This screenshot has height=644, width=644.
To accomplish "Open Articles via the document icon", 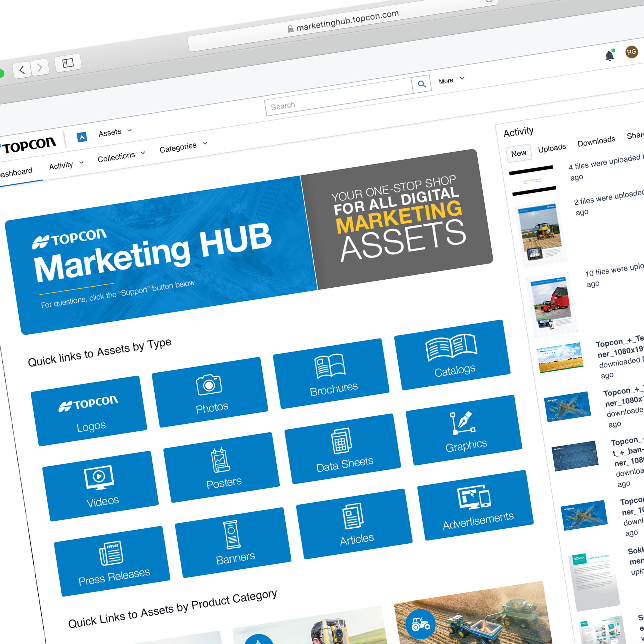I will pos(353,516).
